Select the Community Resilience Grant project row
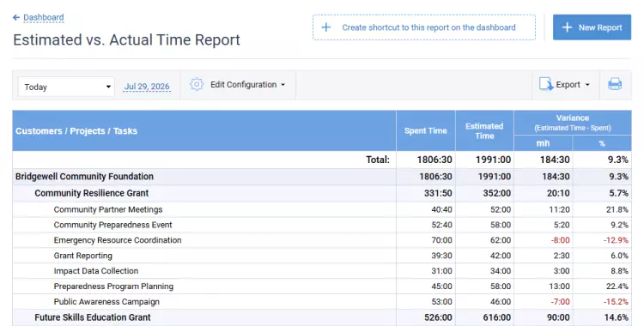Screen dimensions: 644x326 coord(322,193)
